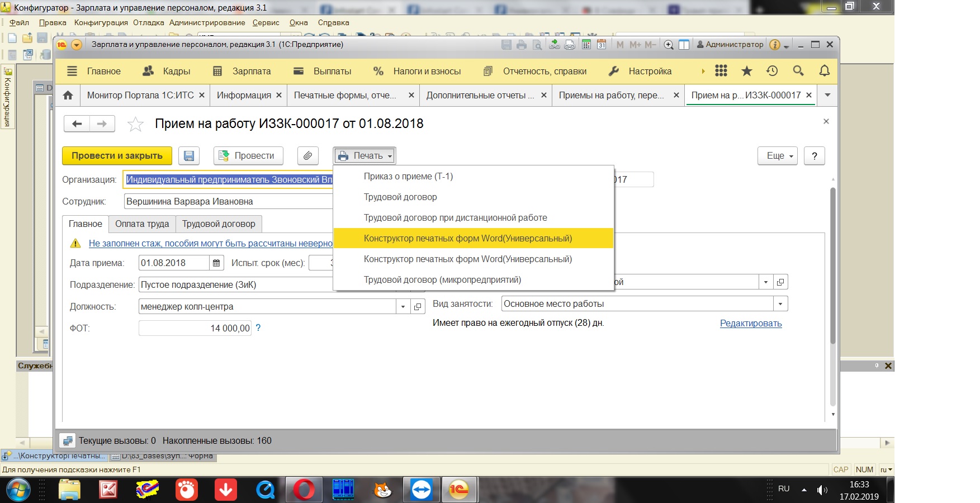Click the Администратор user button
Image resolution: width=980 pixels, height=503 pixels.
[730, 45]
